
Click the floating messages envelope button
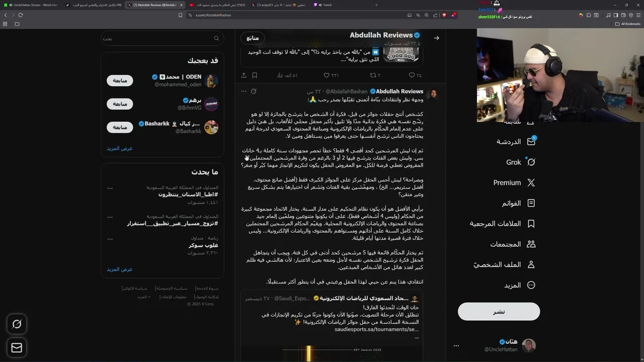click(x=17, y=347)
